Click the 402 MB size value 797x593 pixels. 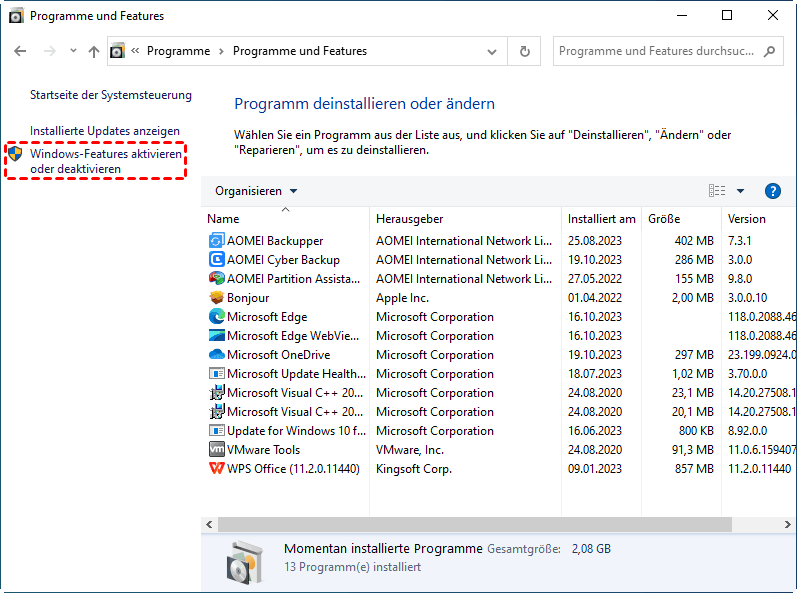pyautogui.click(x=694, y=241)
